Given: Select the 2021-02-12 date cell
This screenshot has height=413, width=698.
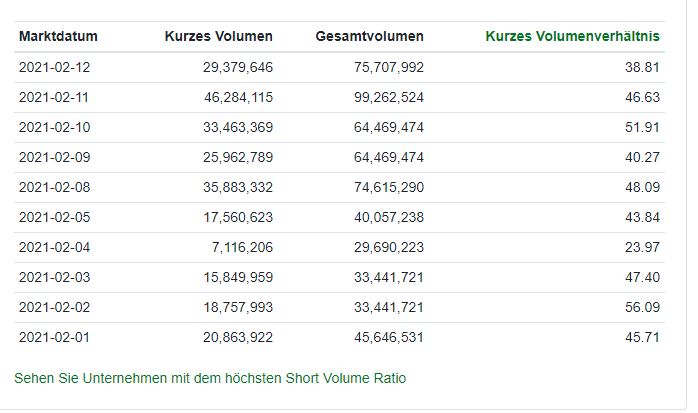Looking at the screenshot, I should click(54, 67).
